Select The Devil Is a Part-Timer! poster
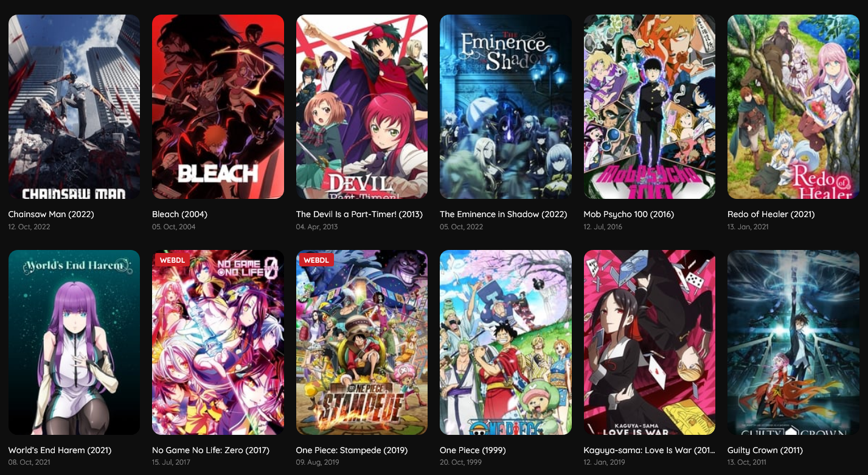Screen dimensions: 868x475 tap(362, 107)
